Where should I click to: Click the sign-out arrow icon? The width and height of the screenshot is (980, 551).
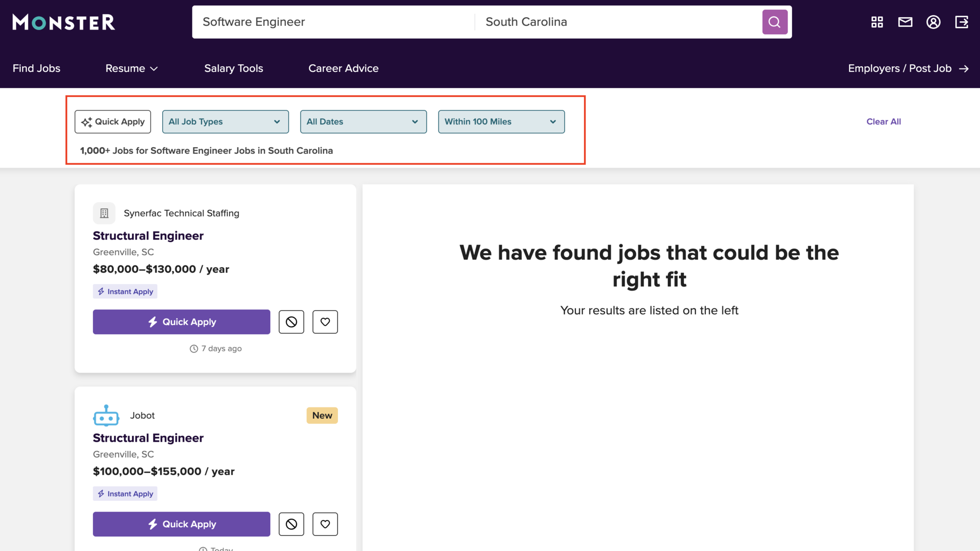coord(961,22)
